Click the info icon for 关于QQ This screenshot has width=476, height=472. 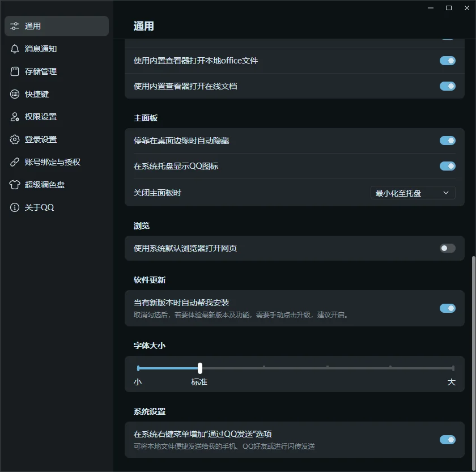point(15,207)
